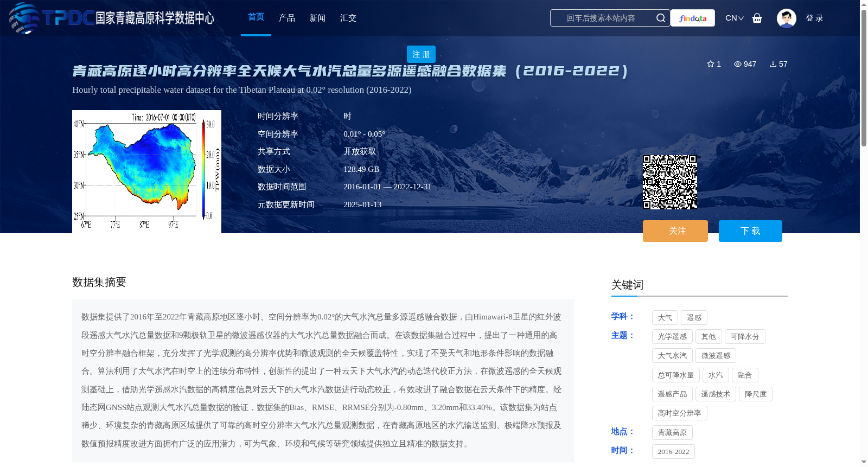Select the 可降水分 theme tag
Image resolution: width=868 pixels, height=467 pixels.
pos(745,337)
